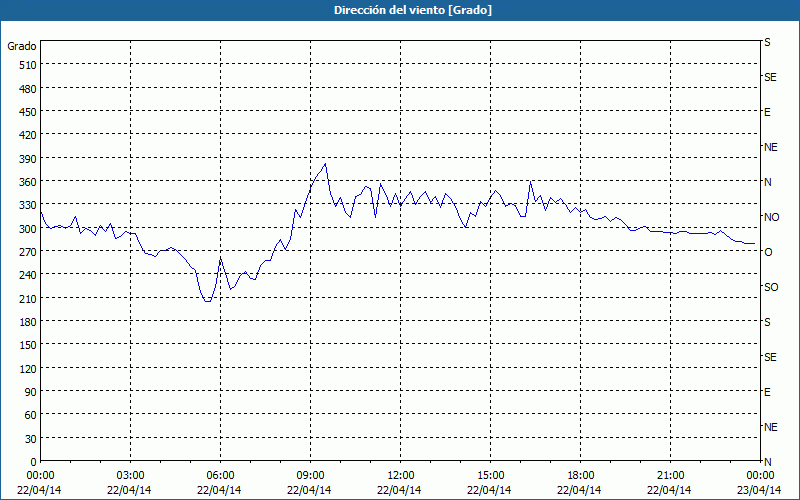This screenshot has height=500, width=800.
Task: Select the NE compass label near the 390 line
Action: pyautogui.click(x=770, y=147)
